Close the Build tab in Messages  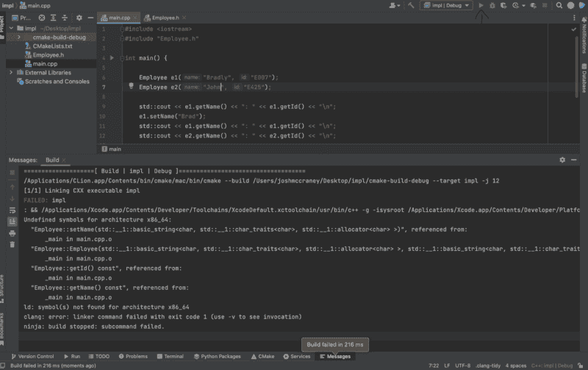point(65,160)
